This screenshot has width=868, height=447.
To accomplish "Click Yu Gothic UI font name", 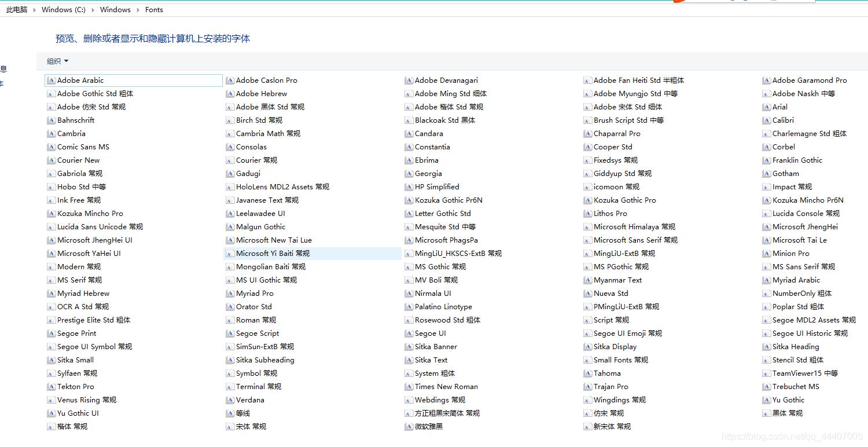I will tap(78, 413).
